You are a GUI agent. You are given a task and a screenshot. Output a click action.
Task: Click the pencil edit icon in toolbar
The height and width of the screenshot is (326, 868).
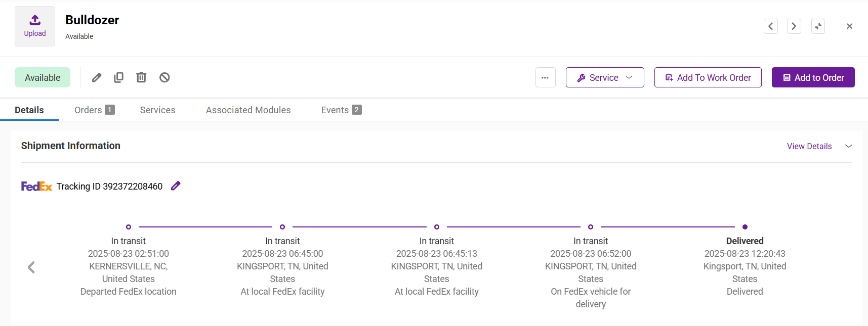(97, 77)
